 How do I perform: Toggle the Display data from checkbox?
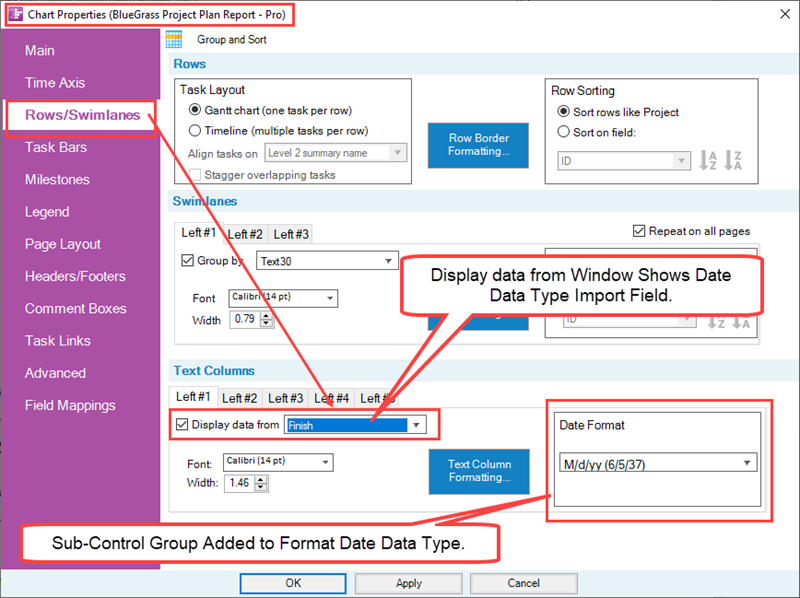point(182,424)
